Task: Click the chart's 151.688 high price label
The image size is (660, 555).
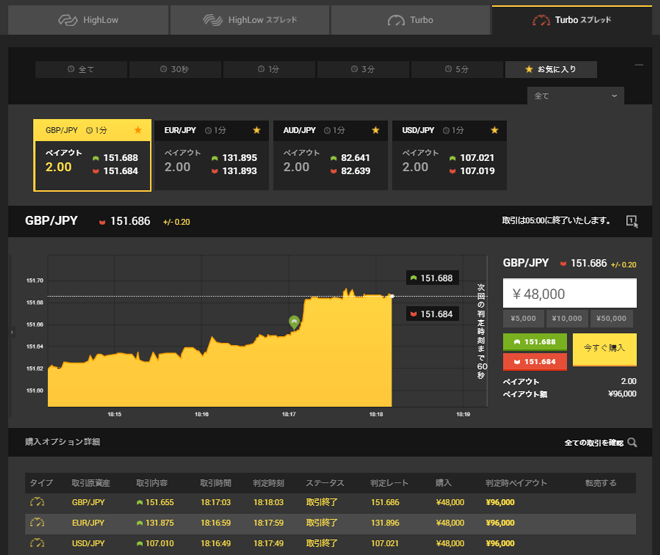Action: (x=432, y=278)
